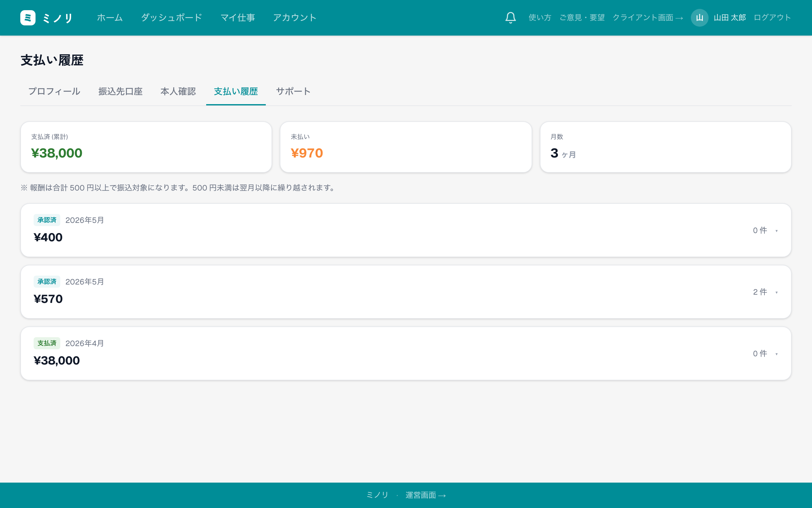The height and width of the screenshot is (508, 812).
Task: Click the 支払済 (累計) ¥38,000 summary card
Action: click(146, 147)
